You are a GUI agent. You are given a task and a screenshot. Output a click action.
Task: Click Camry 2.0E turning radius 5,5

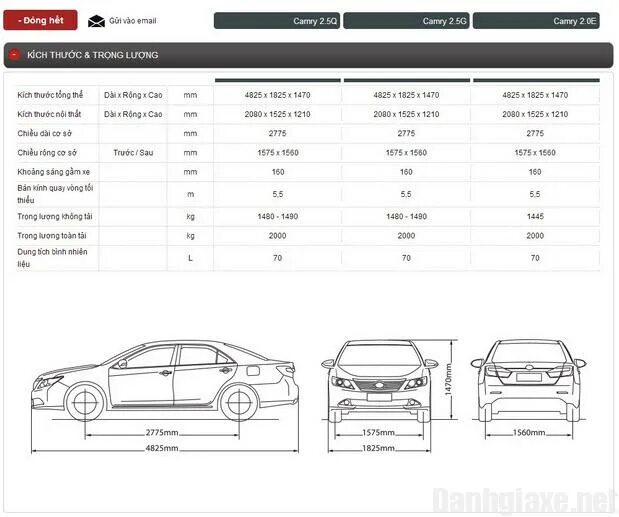point(535,194)
